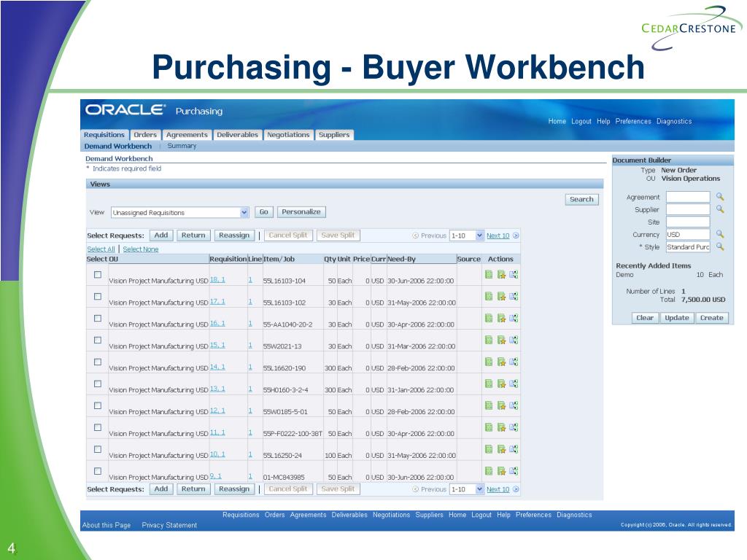Open the Preferences link in header
The width and height of the screenshot is (747, 560).
(x=633, y=122)
